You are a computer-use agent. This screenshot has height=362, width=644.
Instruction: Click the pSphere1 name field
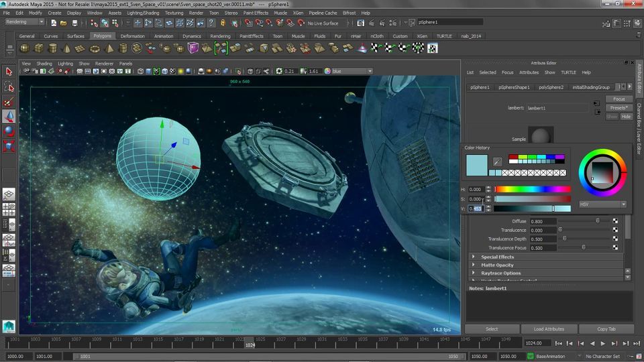(x=449, y=22)
